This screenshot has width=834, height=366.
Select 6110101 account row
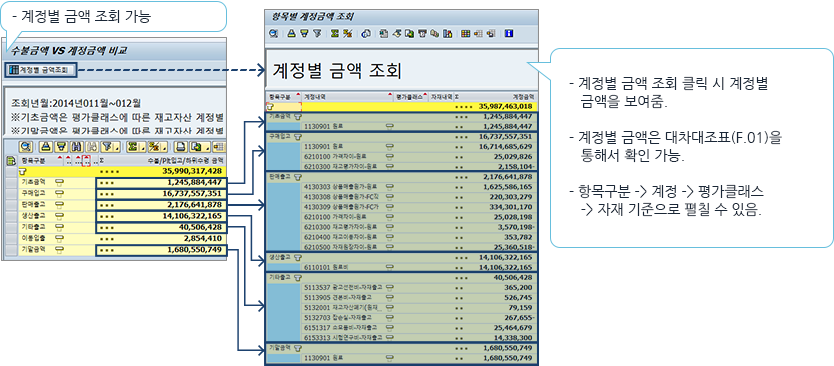(x=419, y=267)
